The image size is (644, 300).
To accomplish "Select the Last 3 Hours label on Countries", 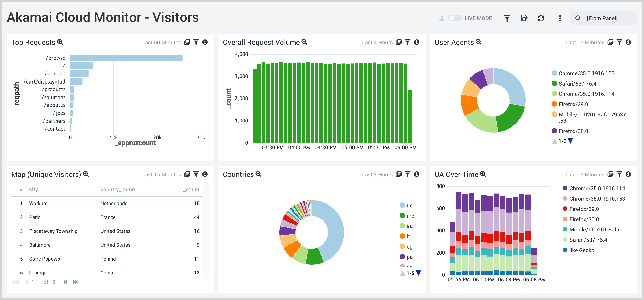I will click(377, 174).
